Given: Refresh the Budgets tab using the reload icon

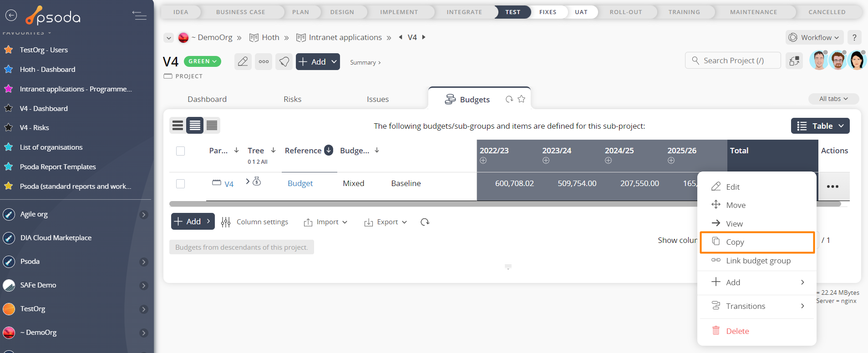Looking at the screenshot, I should pos(509,99).
